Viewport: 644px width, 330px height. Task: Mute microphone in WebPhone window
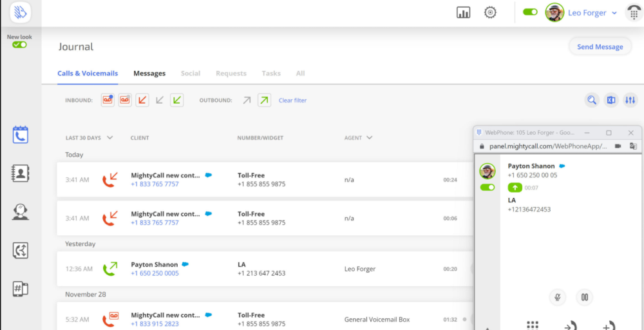[557, 297]
